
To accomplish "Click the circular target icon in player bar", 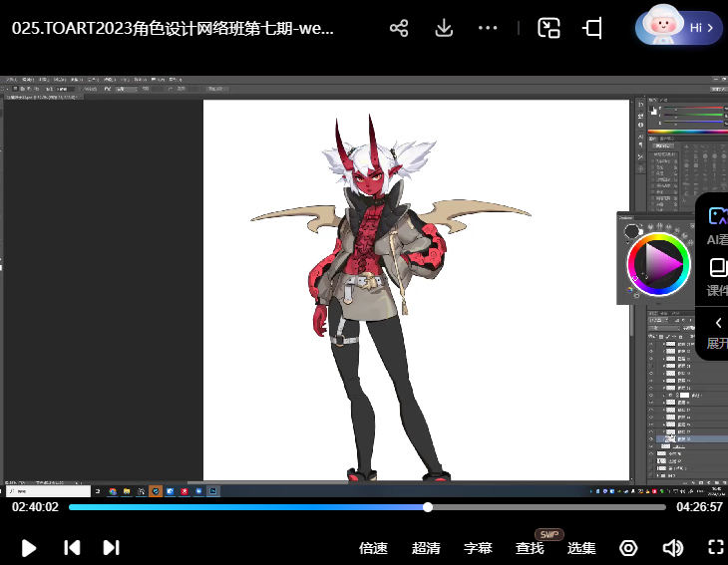I will (x=628, y=547).
